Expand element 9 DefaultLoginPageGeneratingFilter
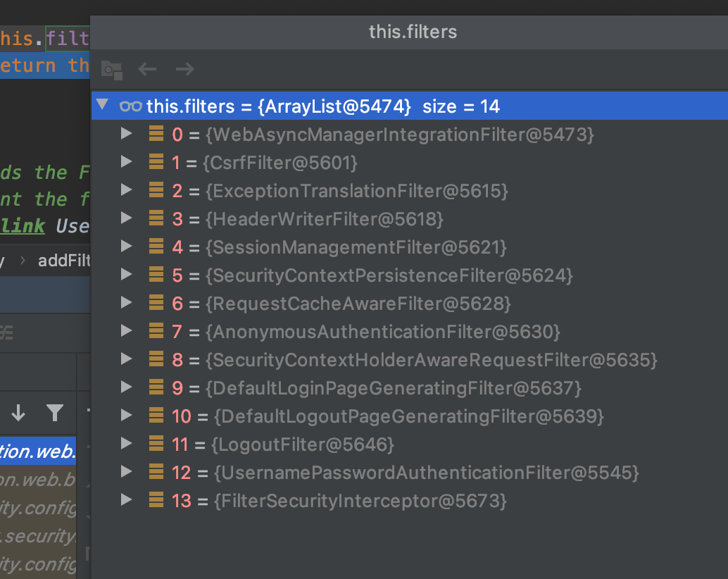This screenshot has width=728, height=579. [126, 387]
